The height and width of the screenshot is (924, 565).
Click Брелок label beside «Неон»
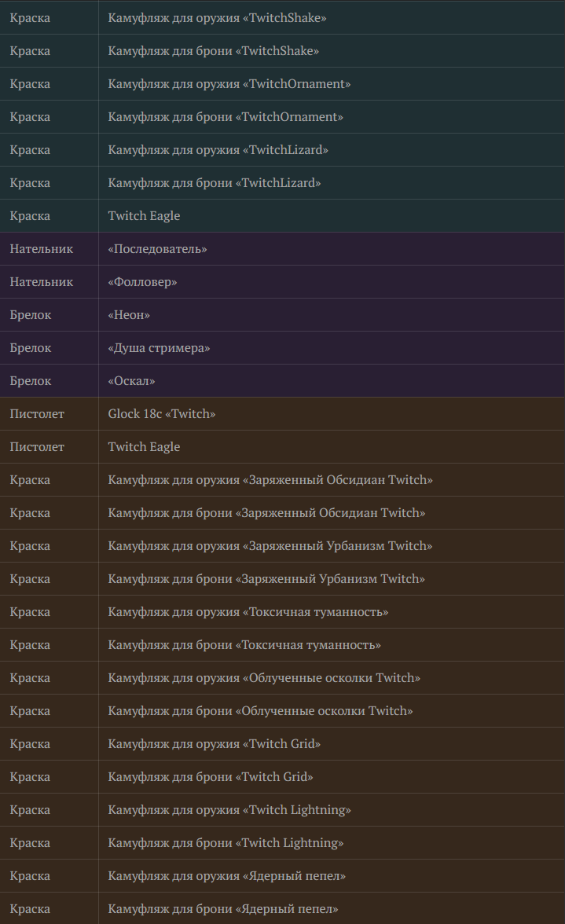coord(31,314)
